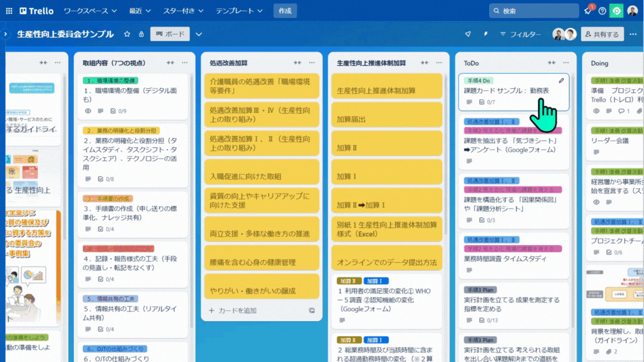Screen dimensions: 644x362
Task: Open the テンプレート dropdown
Action: (x=239, y=11)
